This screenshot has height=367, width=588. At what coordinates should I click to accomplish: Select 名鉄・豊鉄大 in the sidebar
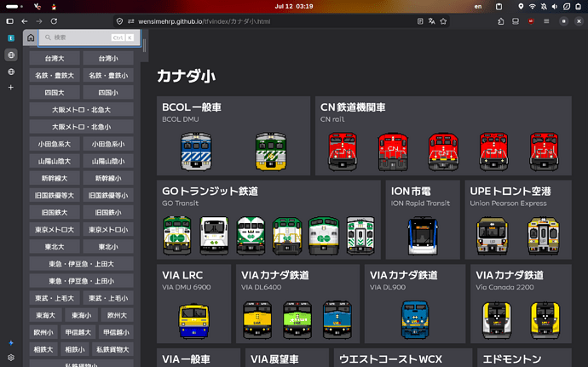[x=55, y=75]
